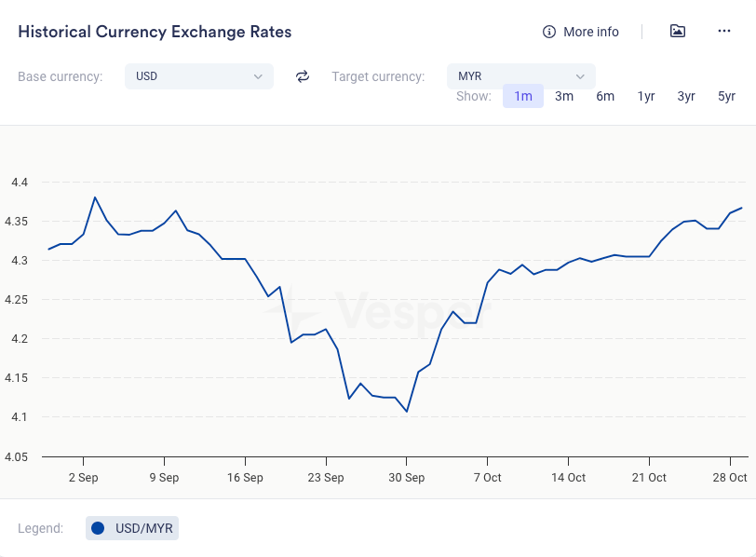Show the 5yr time range

coord(726,96)
